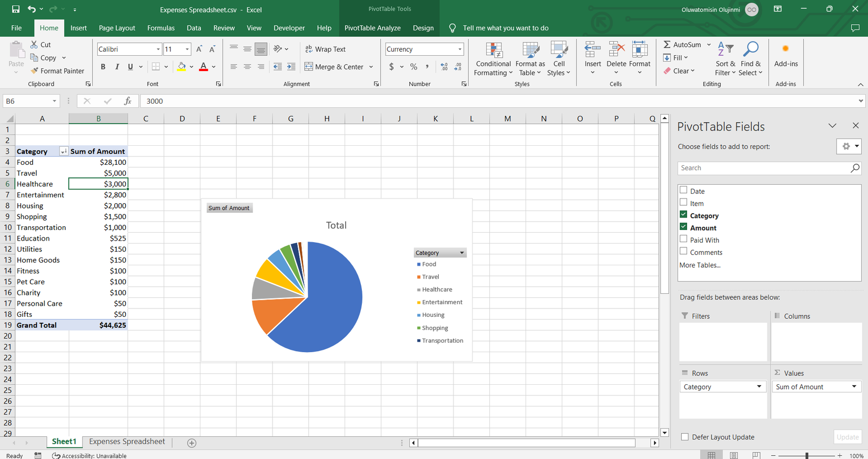The height and width of the screenshot is (459, 868).
Task: Switch to the PivotTable Analyze tab
Action: point(372,28)
